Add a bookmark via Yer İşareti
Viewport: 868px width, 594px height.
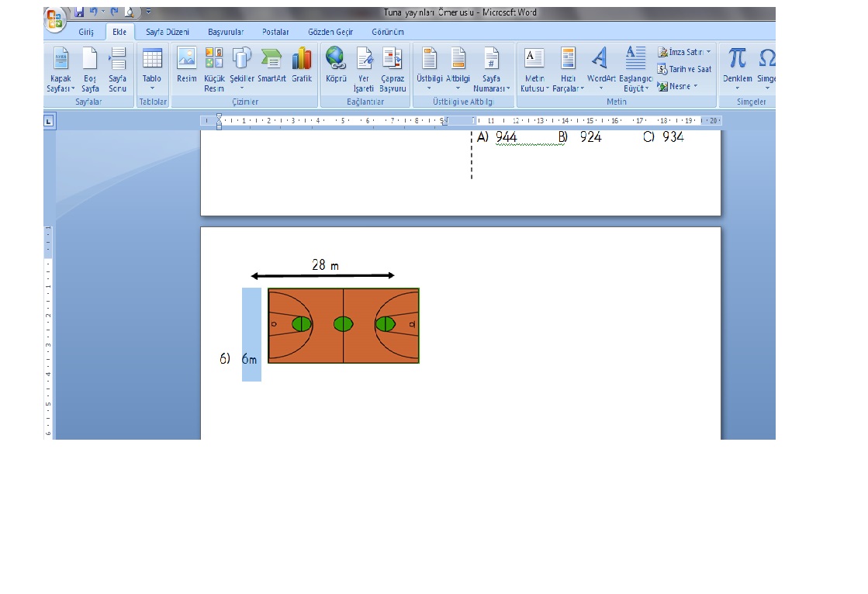[x=364, y=67]
